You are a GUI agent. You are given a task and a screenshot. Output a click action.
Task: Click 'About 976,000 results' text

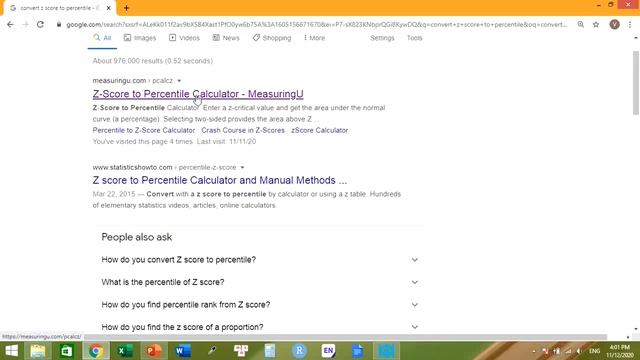(x=153, y=61)
